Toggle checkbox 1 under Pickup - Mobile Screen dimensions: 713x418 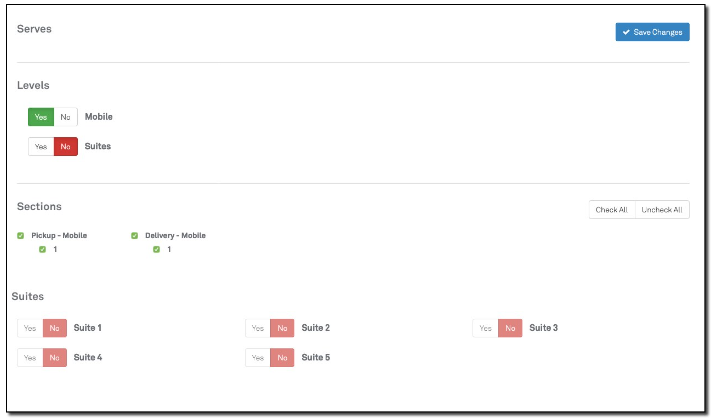tap(42, 249)
